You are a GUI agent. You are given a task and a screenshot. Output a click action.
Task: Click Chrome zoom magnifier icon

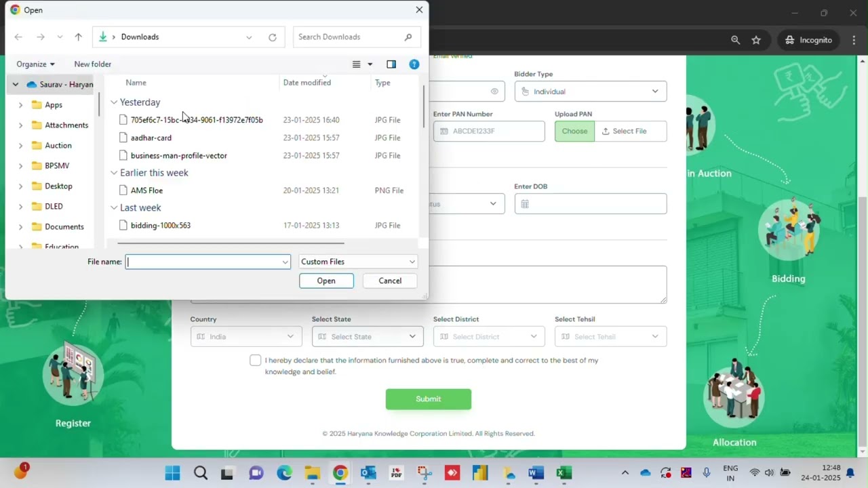(x=735, y=40)
